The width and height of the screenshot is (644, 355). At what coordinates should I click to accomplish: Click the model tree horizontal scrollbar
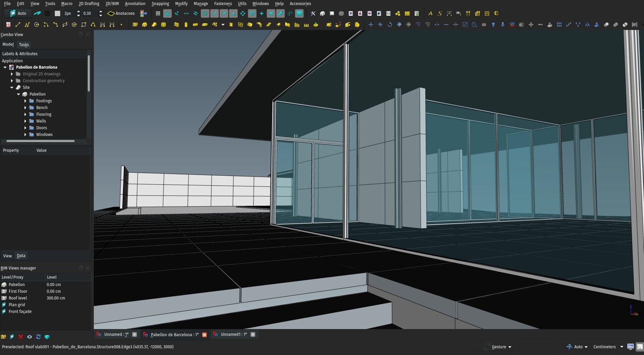click(40, 141)
